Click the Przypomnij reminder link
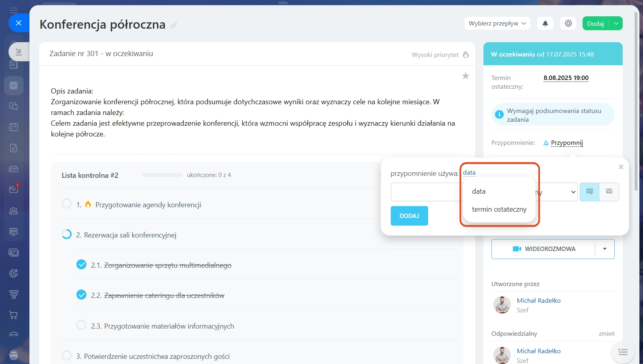 [567, 143]
